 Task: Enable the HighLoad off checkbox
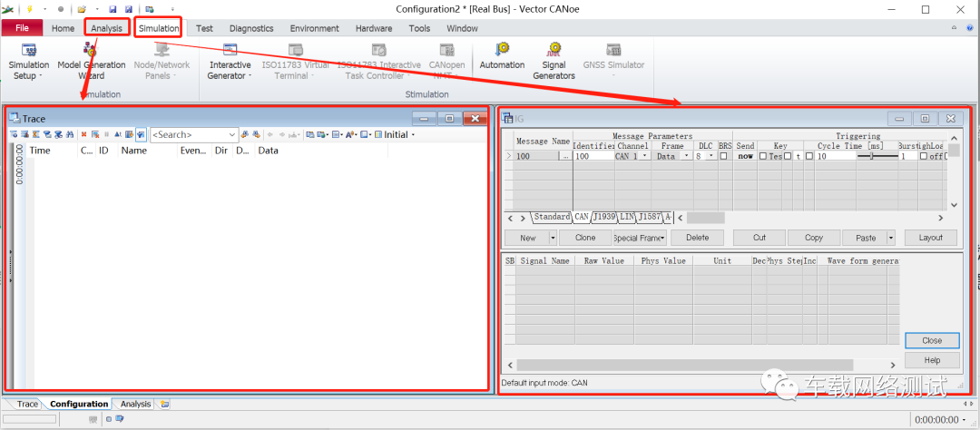click(x=923, y=156)
